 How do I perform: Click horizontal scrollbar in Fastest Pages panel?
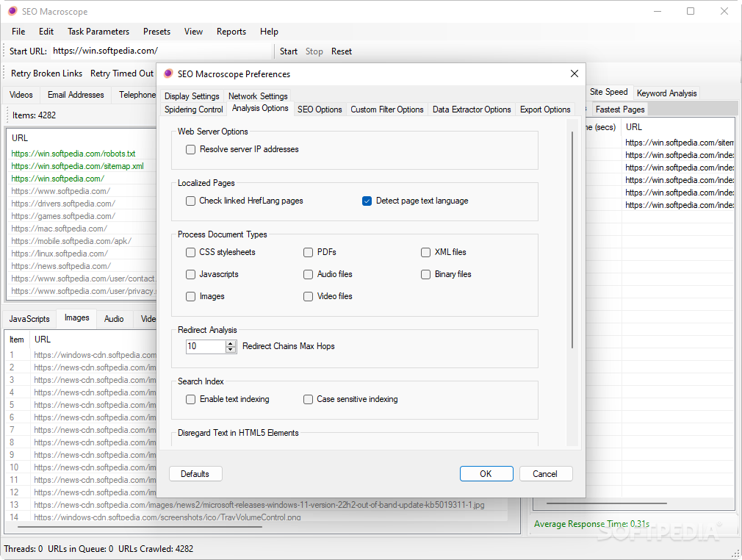tap(606, 503)
